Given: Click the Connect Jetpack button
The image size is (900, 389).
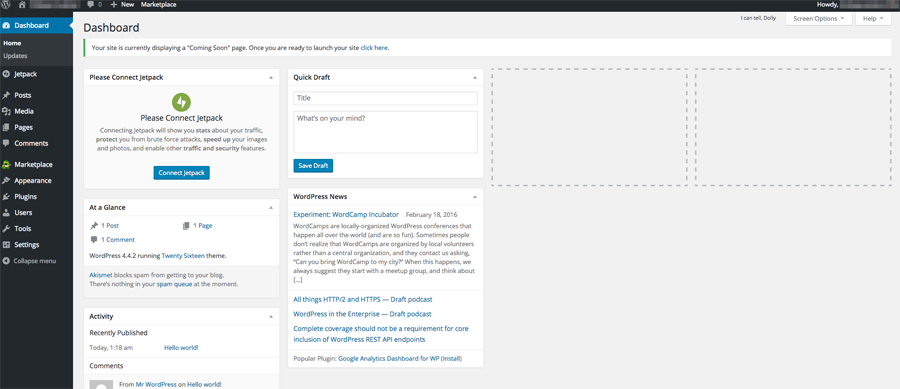Looking at the screenshot, I should 181,173.
